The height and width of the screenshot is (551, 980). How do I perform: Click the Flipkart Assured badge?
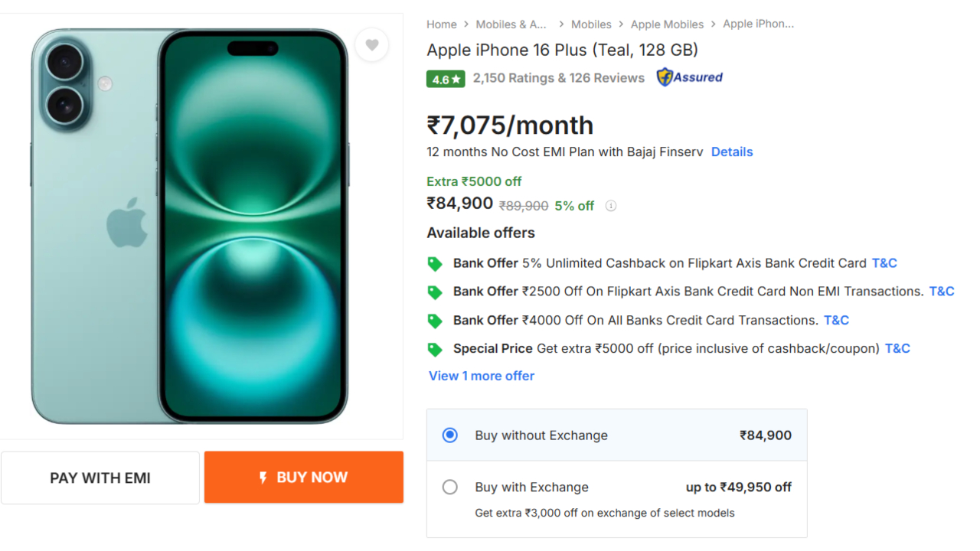coord(690,77)
